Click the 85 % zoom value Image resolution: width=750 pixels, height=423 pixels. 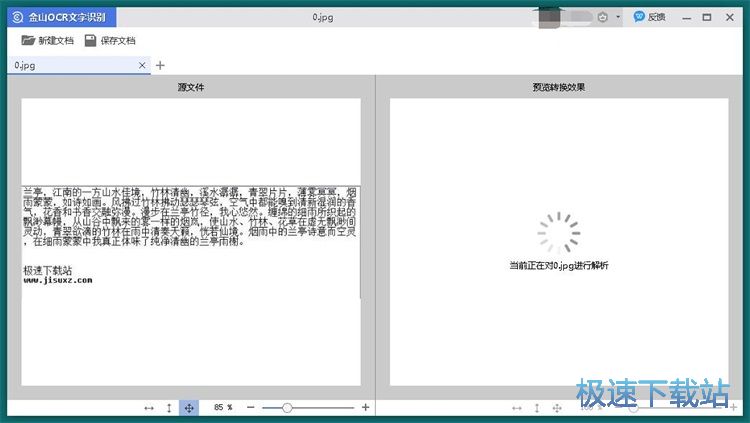coord(223,408)
